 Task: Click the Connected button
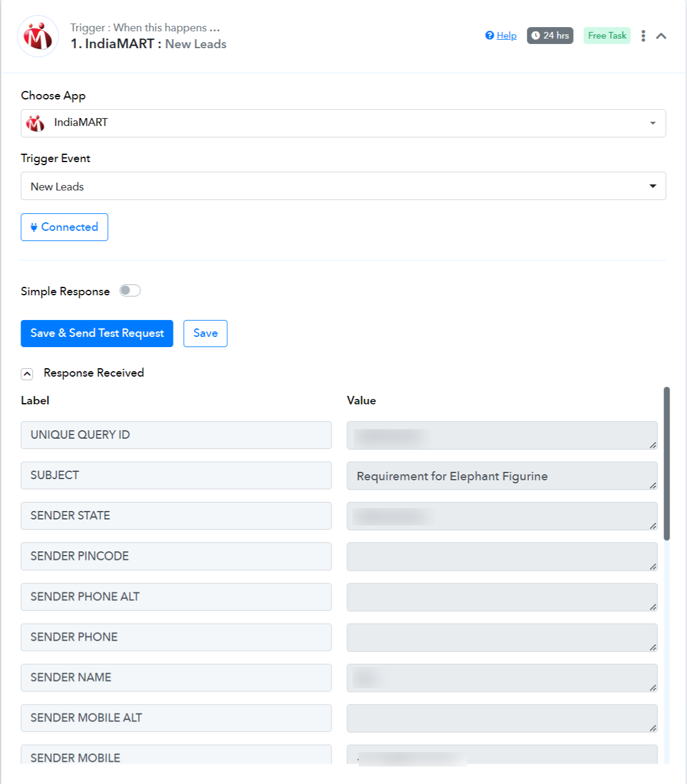[x=64, y=227]
